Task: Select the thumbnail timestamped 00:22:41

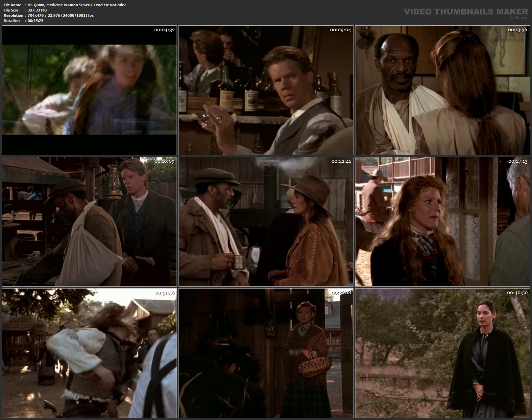Action: click(266, 222)
